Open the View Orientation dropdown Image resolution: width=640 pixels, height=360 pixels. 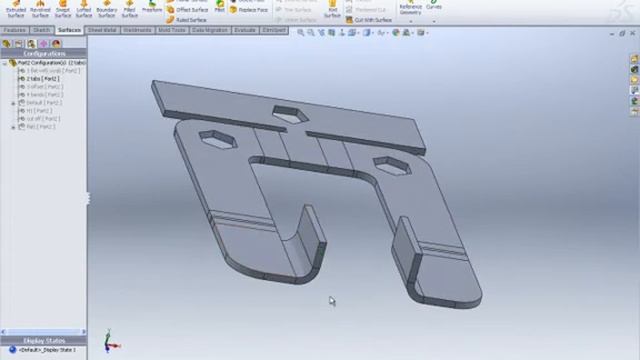pyautogui.click(x=353, y=33)
